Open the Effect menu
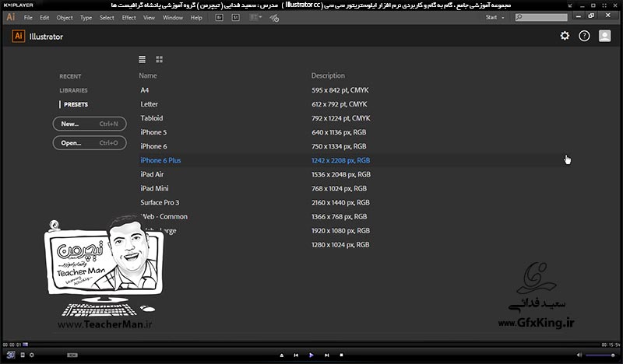623x364 pixels. point(128,17)
